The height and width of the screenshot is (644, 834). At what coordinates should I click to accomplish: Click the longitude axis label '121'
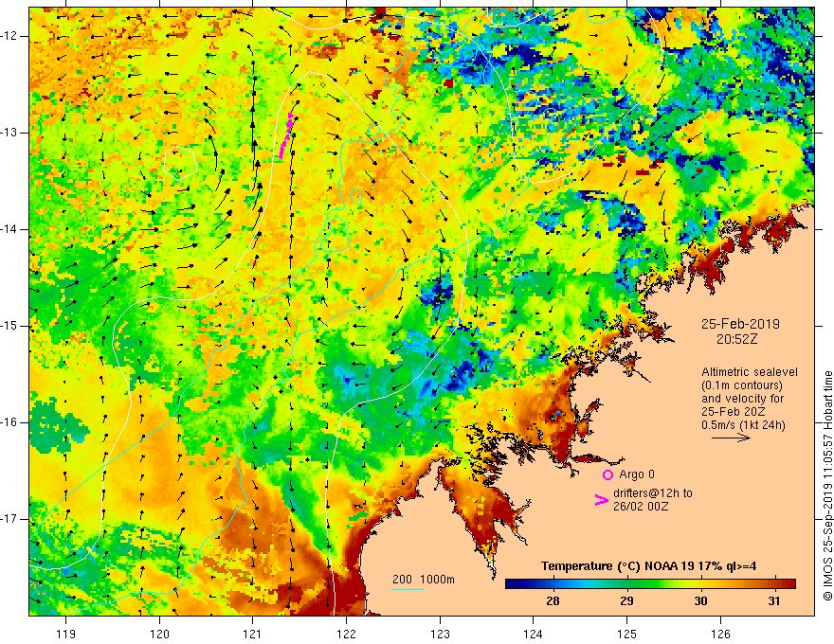click(x=253, y=634)
